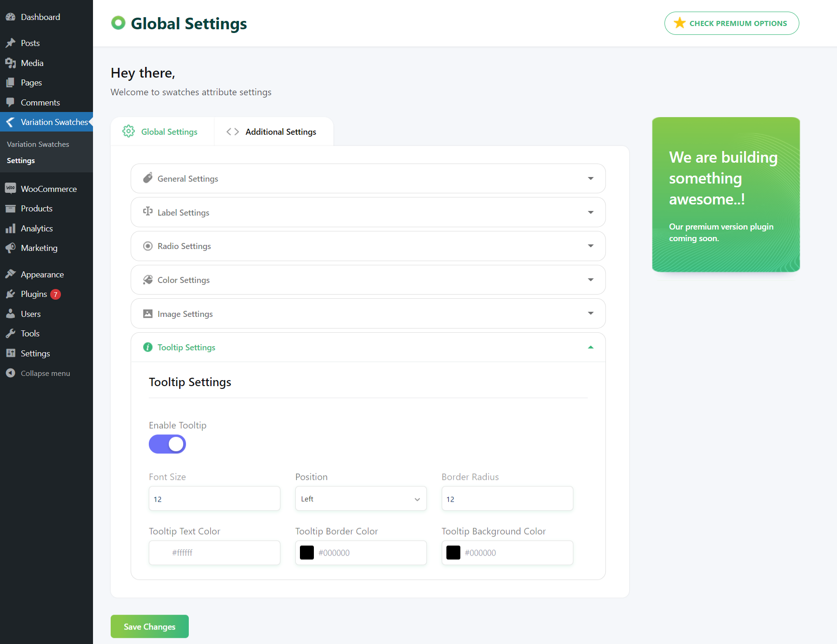Click the star icon in premium button
Image resolution: width=837 pixels, height=644 pixels.
(679, 23)
